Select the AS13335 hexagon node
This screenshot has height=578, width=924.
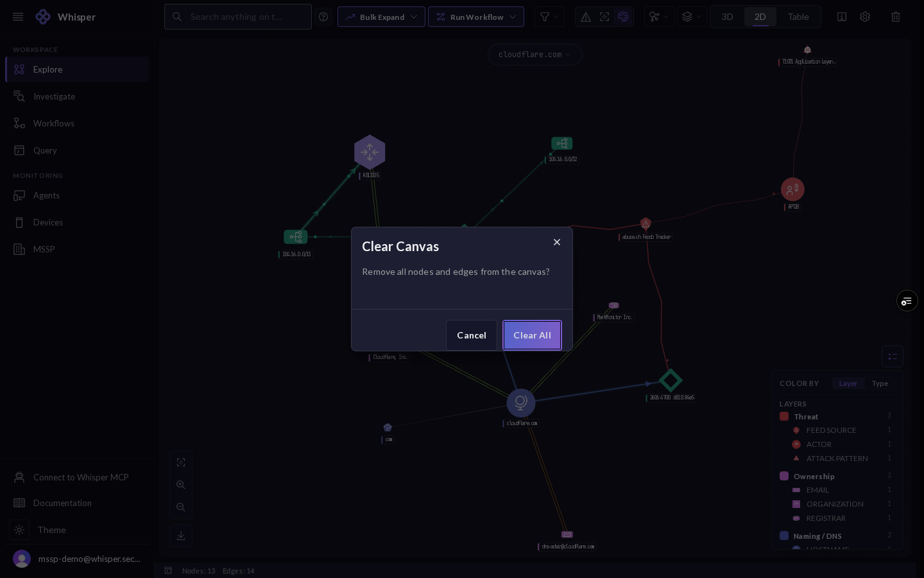point(370,152)
